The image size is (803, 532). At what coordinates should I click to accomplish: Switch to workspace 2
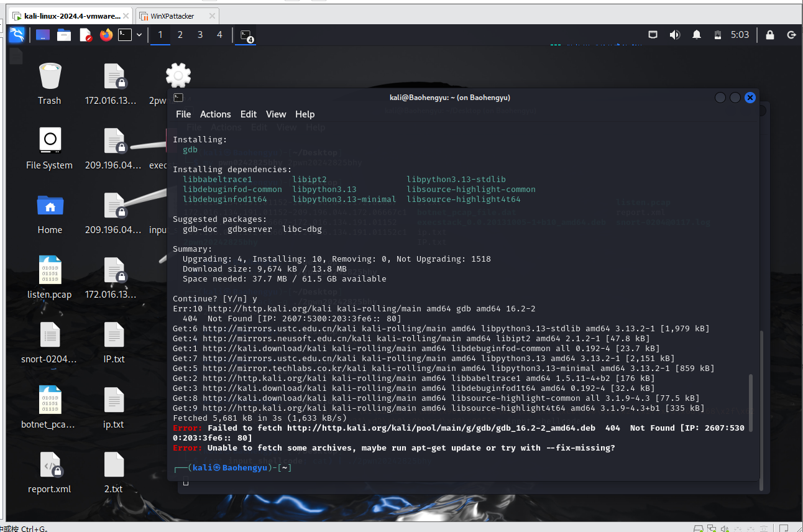180,35
